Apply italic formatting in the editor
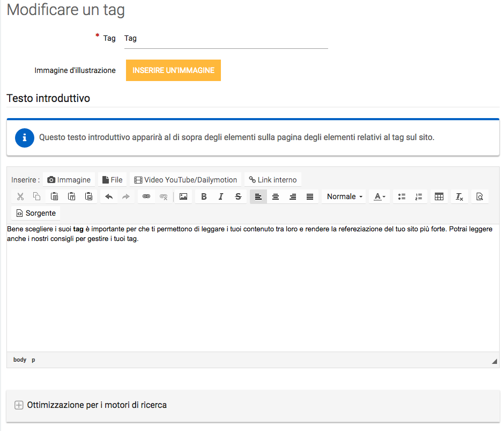Viewport: 504px width, 431px height. tap(221, 197)
